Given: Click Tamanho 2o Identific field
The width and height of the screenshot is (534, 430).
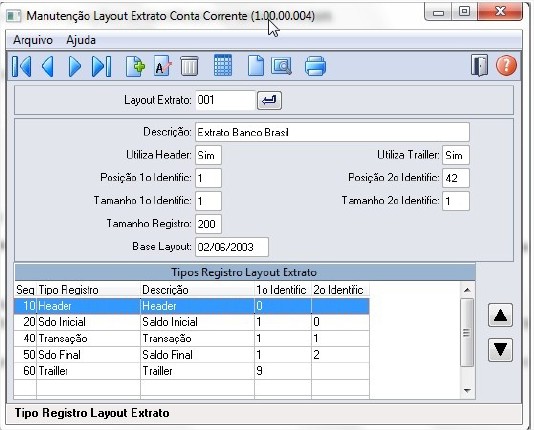Looking at the screenshot, I should pyautogui.click(x=456, y=201).
